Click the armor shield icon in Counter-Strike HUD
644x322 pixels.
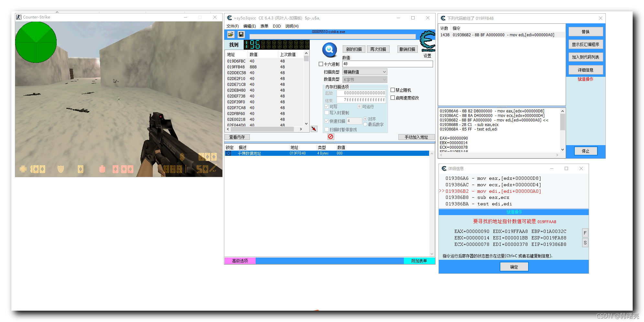61,169
